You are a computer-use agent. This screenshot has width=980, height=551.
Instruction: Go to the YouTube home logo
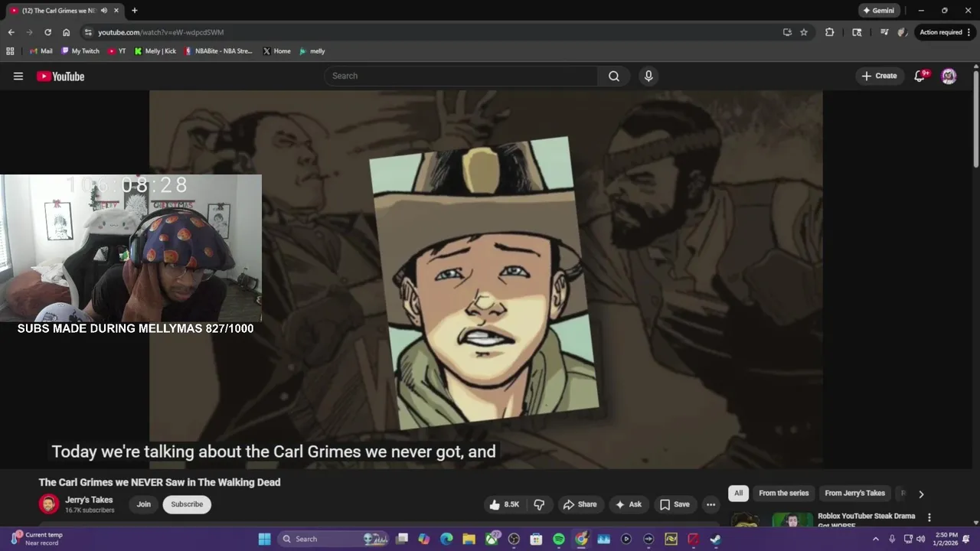60,76
